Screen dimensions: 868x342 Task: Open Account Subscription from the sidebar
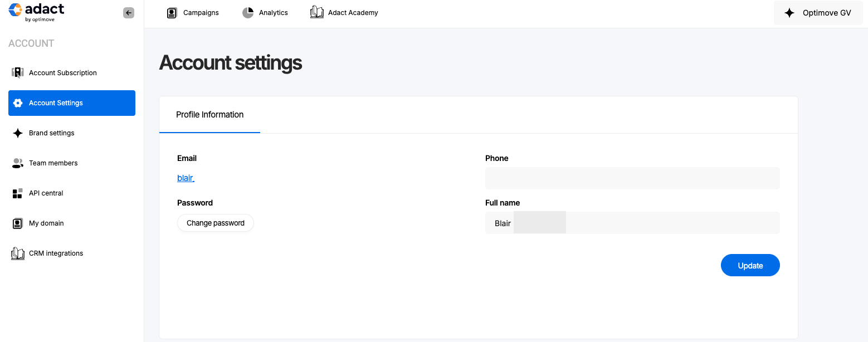point(62,72)
